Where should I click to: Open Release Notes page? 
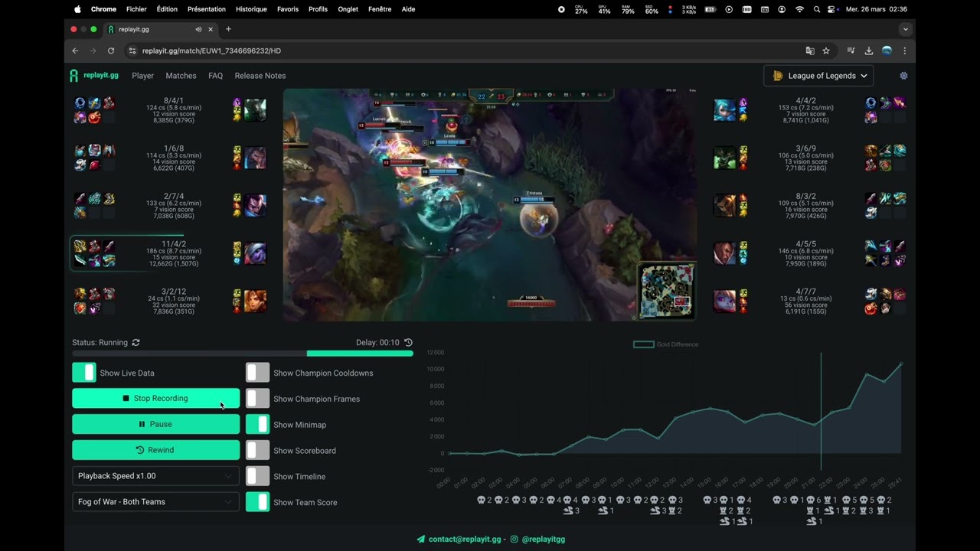coord(260,76)
